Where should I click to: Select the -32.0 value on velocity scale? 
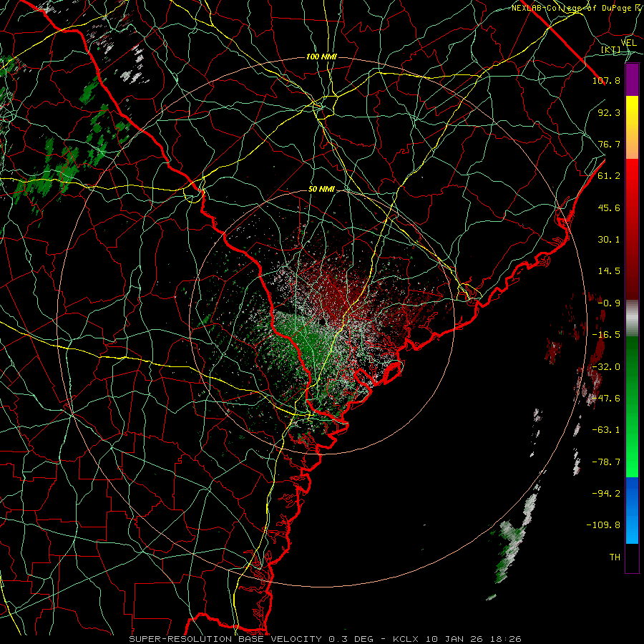pos(606,367)
